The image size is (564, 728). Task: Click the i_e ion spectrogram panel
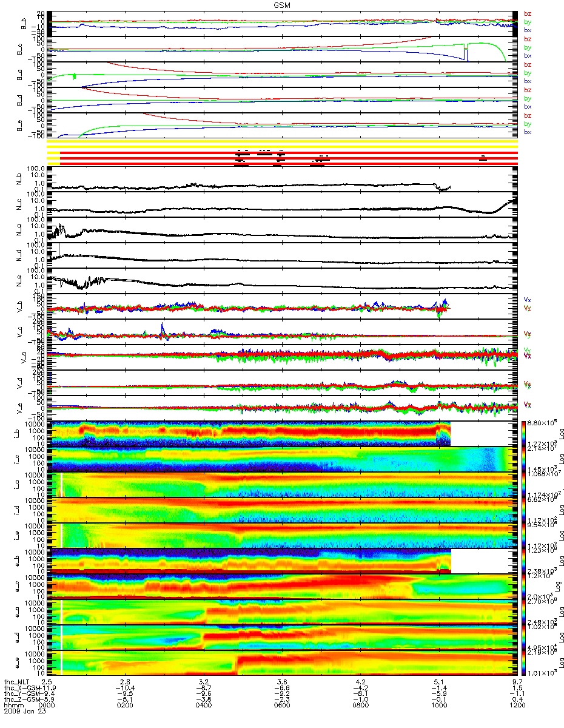pyautogui.click(x=283, y=536)
